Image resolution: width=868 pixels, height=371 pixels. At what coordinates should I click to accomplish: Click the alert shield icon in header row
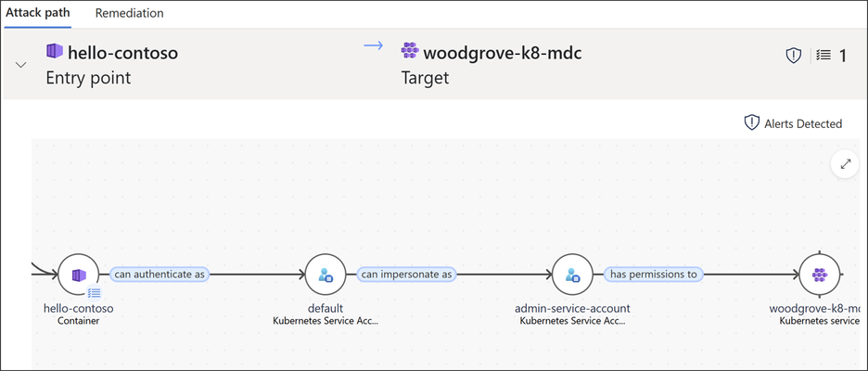(794, 56)
